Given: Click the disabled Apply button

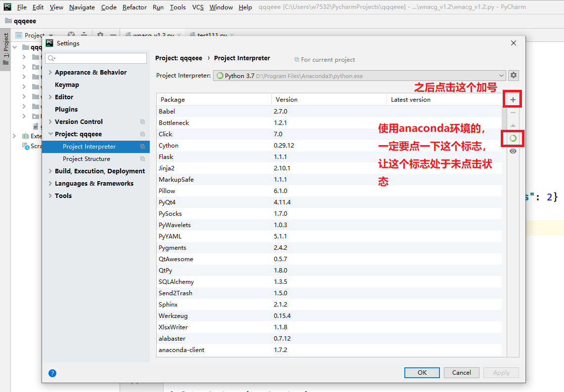Looking at the screenshot, I should click(501, 373).
